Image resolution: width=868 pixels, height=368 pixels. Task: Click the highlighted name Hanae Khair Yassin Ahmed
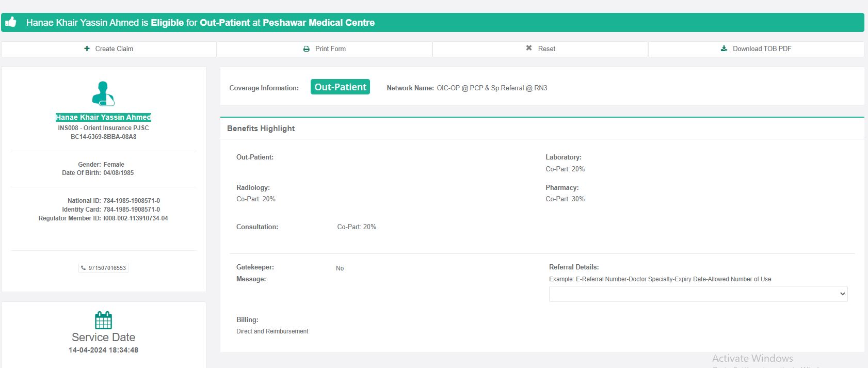coord(103,117)
